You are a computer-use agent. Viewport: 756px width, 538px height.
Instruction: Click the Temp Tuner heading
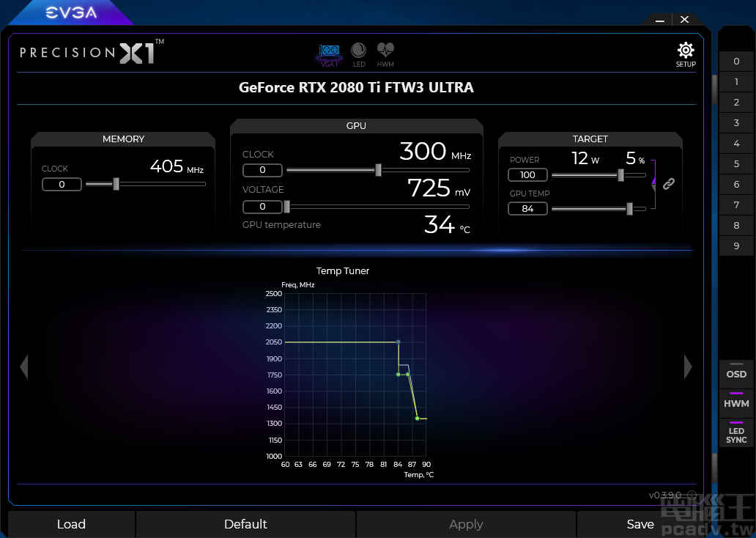[343, 270]
